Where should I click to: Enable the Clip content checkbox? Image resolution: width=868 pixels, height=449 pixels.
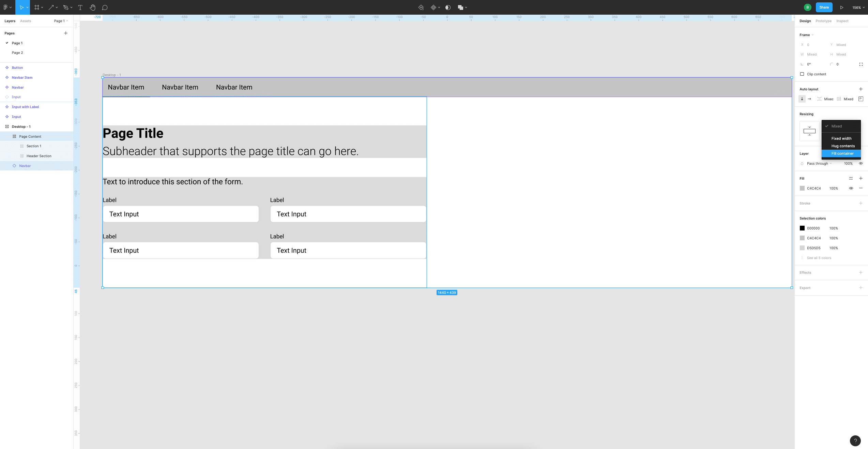tap(802, 74)
